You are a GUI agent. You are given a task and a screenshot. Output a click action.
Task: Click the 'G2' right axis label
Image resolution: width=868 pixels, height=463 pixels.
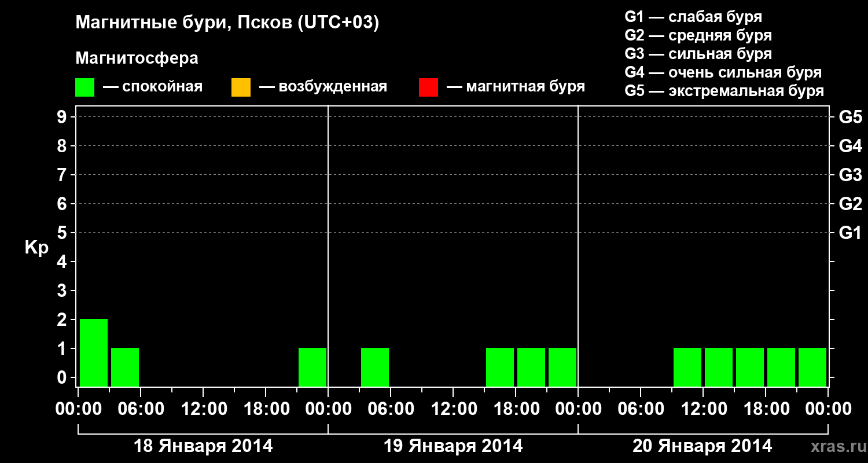click(x=851, y=204)
